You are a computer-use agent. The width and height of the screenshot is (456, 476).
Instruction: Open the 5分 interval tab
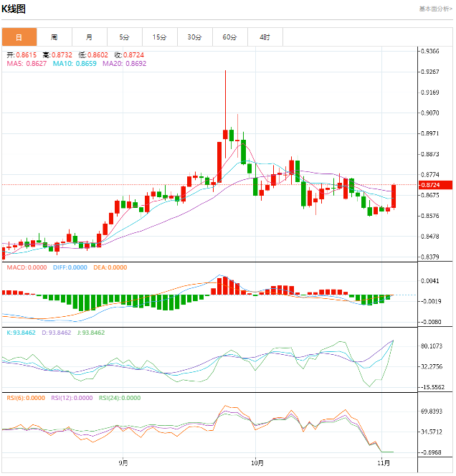(x=125, y=37)
